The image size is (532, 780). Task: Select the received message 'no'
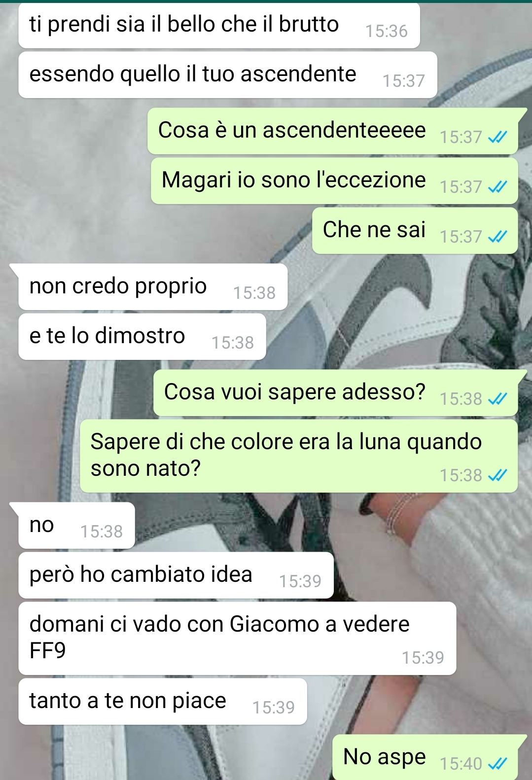(x=76, y=526)
